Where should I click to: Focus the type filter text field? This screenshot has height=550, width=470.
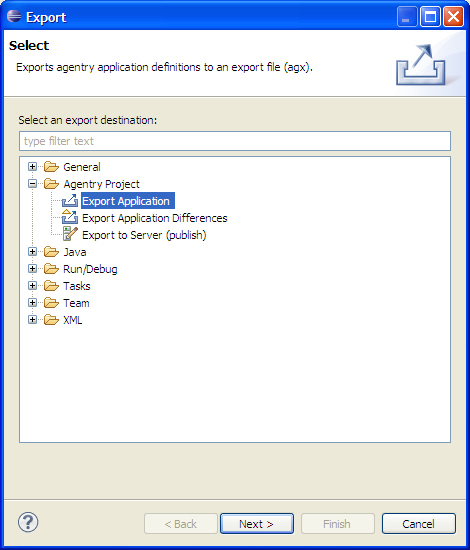tap(235, 141)
